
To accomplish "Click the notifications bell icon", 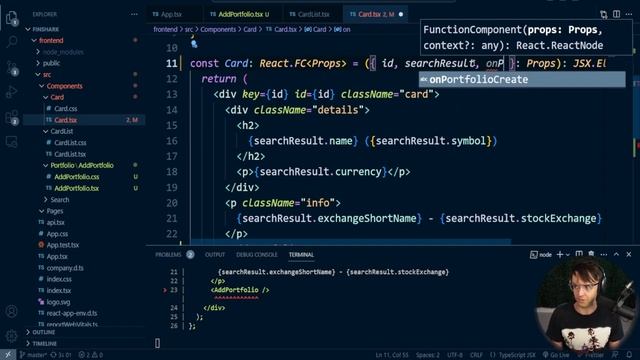I will click(629, 355).
